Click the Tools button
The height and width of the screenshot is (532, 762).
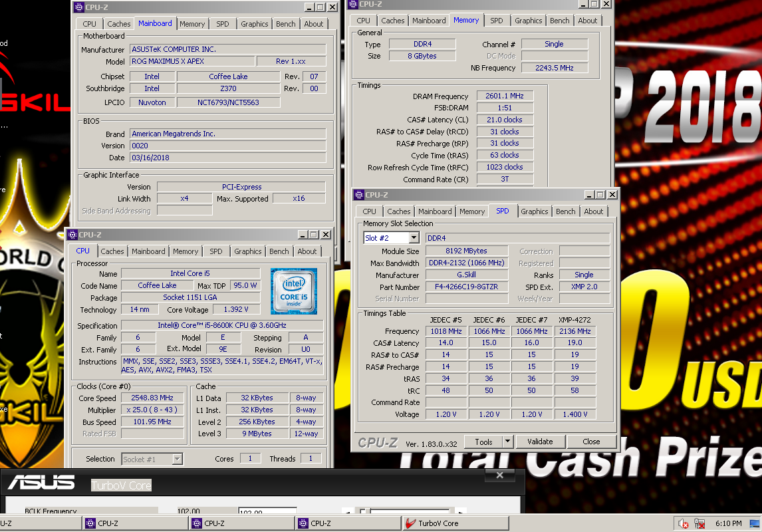(483, 442)
